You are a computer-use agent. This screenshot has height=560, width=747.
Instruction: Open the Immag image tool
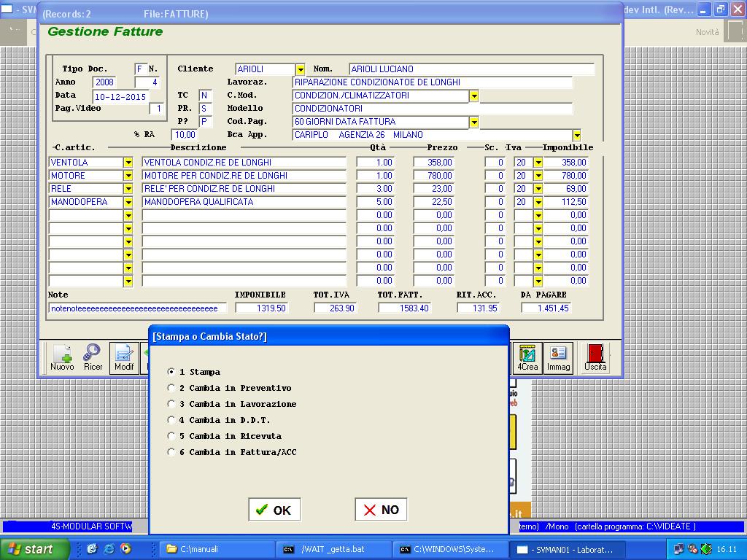click(x=558, y=357)
